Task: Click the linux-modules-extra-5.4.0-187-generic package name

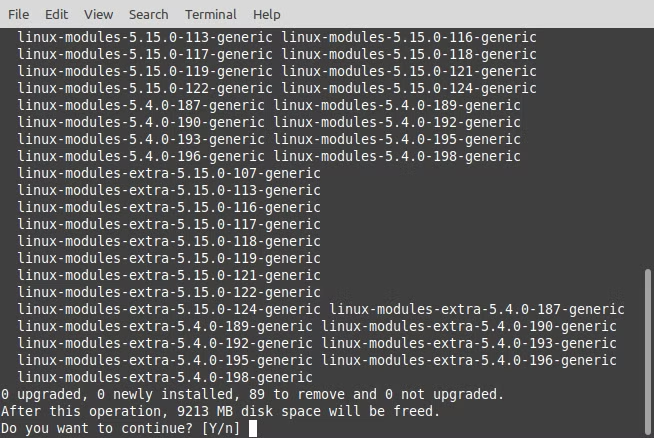Action: 477,309
